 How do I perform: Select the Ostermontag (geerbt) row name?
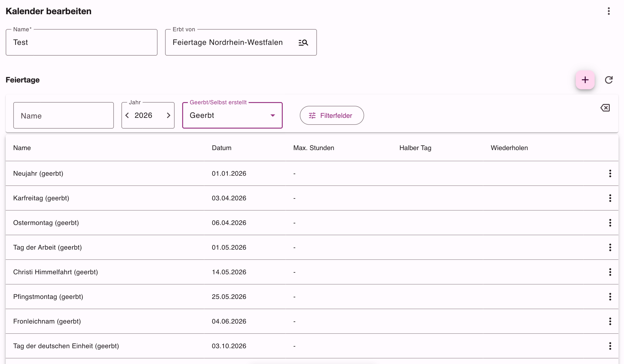(46, 223)
